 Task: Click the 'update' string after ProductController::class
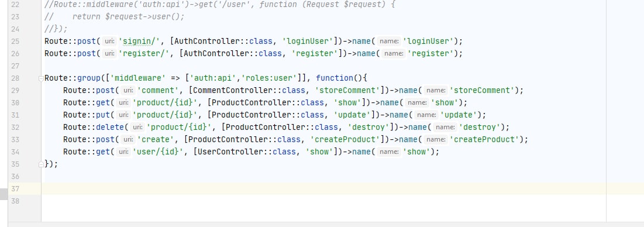(352, 115)
